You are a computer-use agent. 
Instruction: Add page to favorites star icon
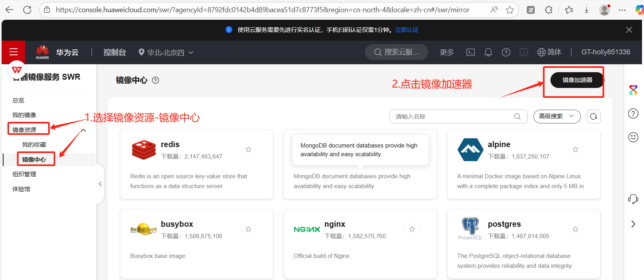[510, 10]
